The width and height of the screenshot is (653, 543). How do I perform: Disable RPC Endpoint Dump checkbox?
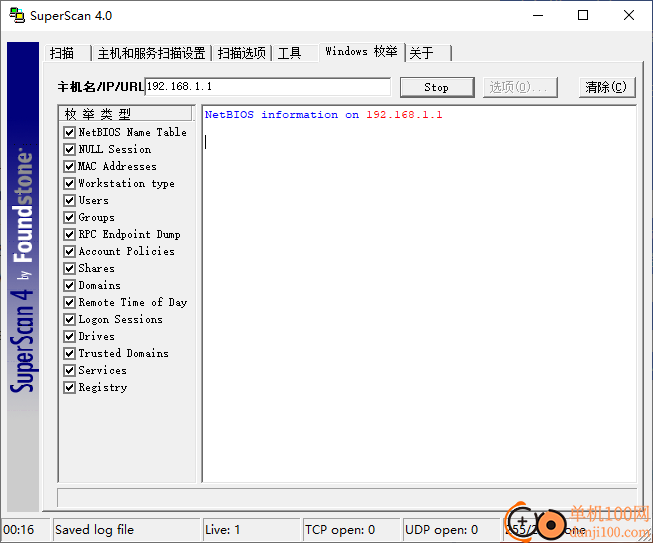pos(70,234)
